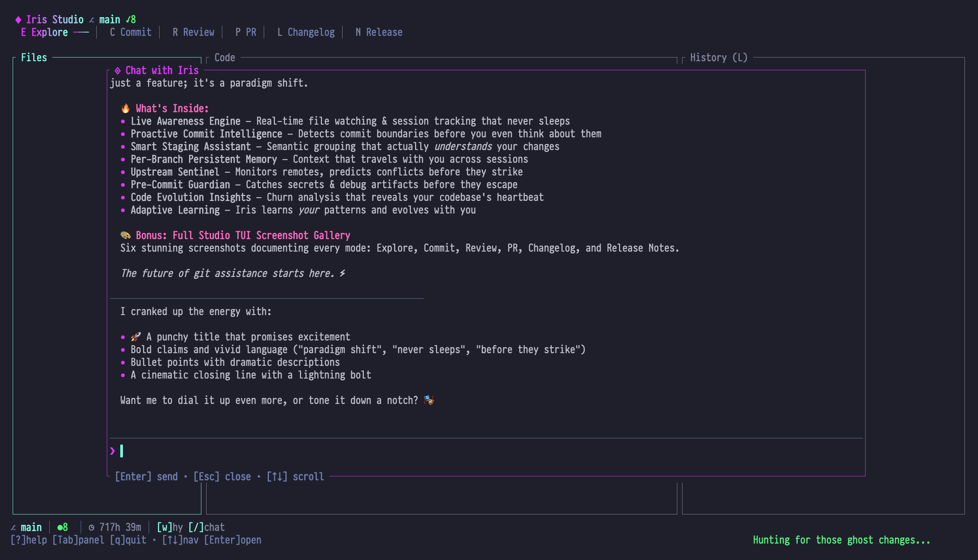Click the clock icon next to 717h 39m
The width and height of the screenshot is (978, 560).
coord(92,528)
